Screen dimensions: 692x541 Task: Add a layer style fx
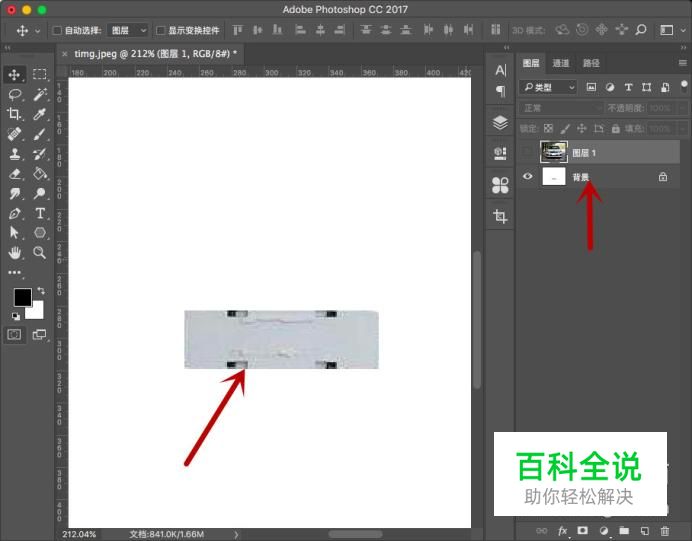[562, 530]
